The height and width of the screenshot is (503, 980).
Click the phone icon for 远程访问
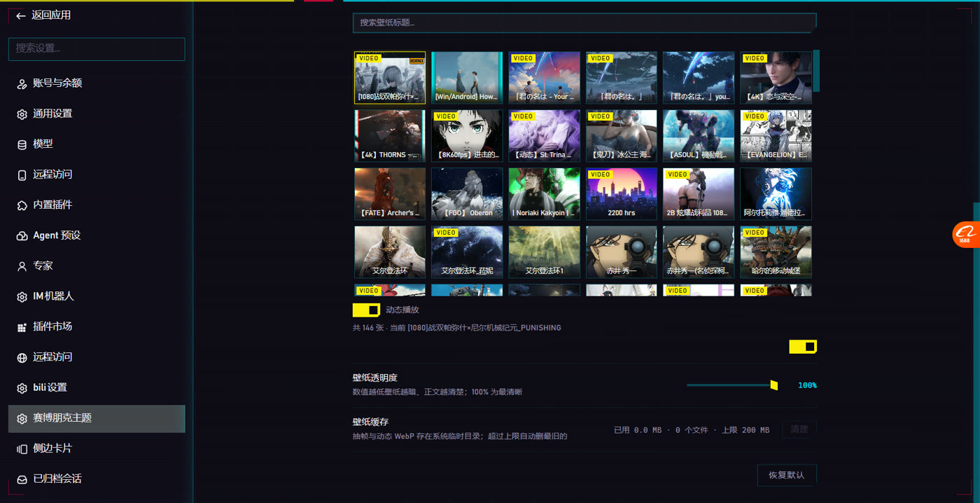click(x=22, y=175)
